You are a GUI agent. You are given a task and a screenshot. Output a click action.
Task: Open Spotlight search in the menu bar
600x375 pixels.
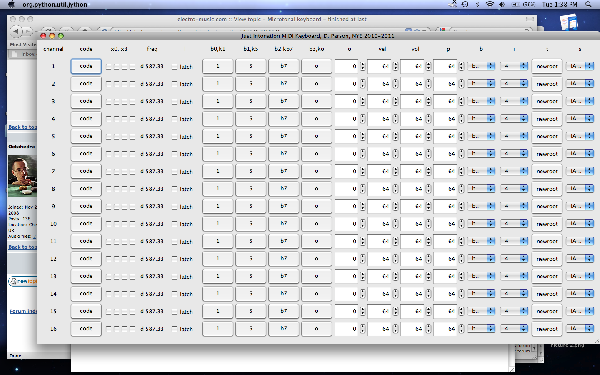(x=589, y=4)
